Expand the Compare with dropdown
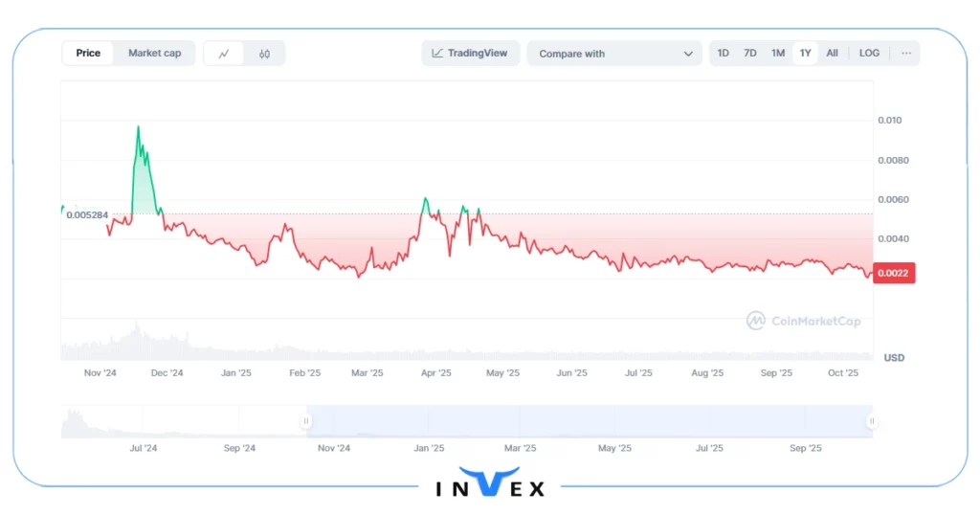The image size is (980, 515). [x=612, y=54]
